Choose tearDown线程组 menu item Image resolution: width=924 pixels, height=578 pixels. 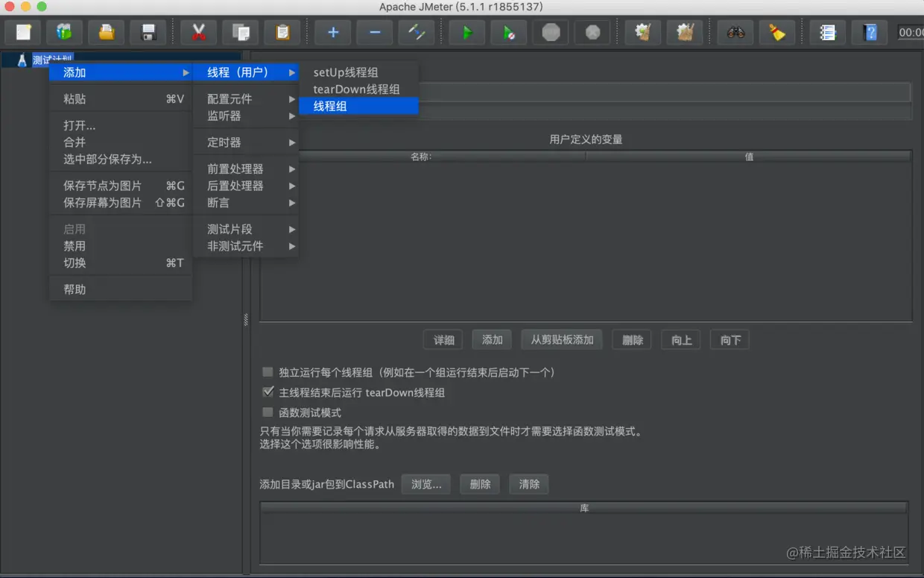click(358, 89)
